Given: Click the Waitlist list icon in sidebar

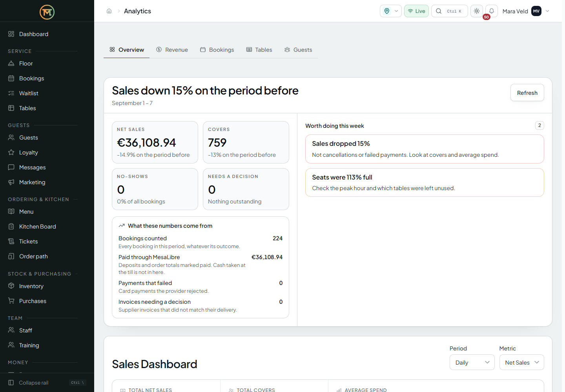Looking at the screenshot, I should (11, 93).
